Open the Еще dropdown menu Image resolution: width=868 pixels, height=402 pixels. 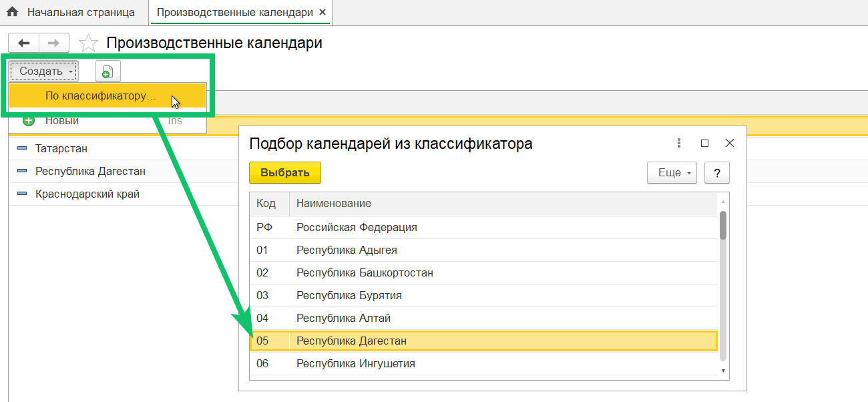tap(672, 173)
